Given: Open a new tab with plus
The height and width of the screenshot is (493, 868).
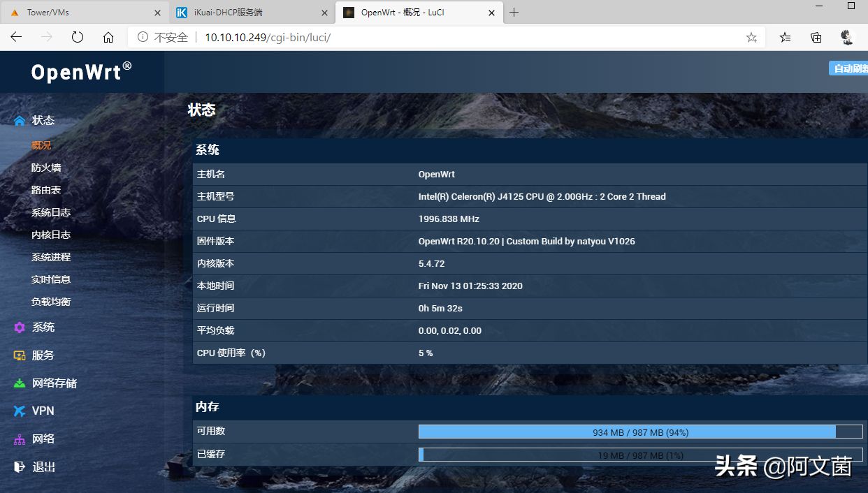Looking at the screenshot, I should [x=514, y=13].
